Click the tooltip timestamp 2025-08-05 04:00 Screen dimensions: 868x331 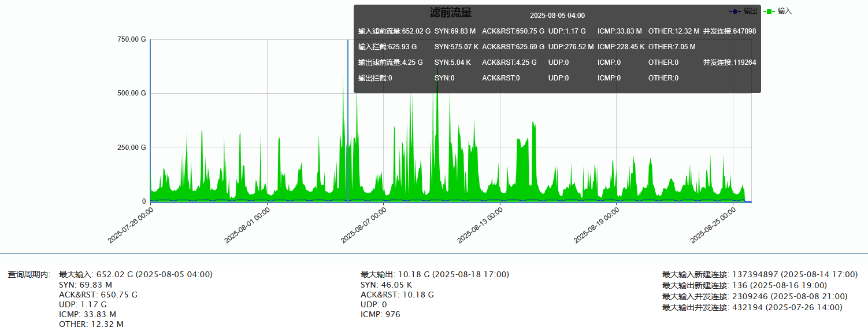[557, 16]
